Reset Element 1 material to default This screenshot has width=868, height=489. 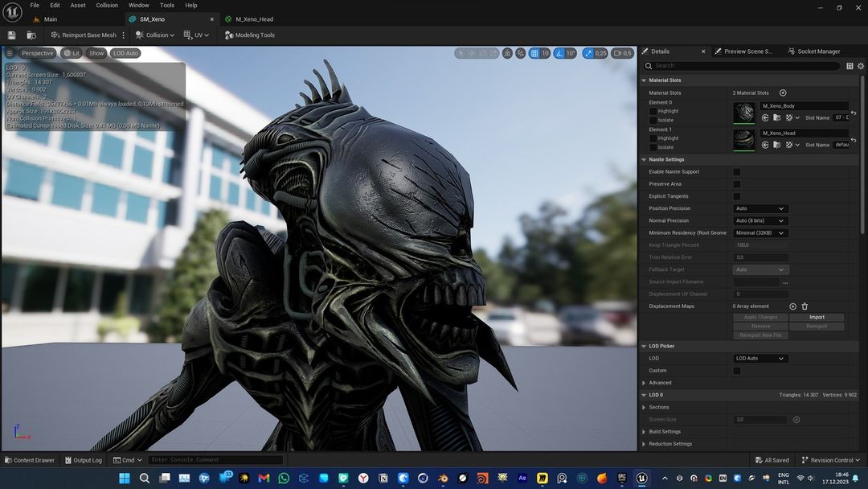854,140
